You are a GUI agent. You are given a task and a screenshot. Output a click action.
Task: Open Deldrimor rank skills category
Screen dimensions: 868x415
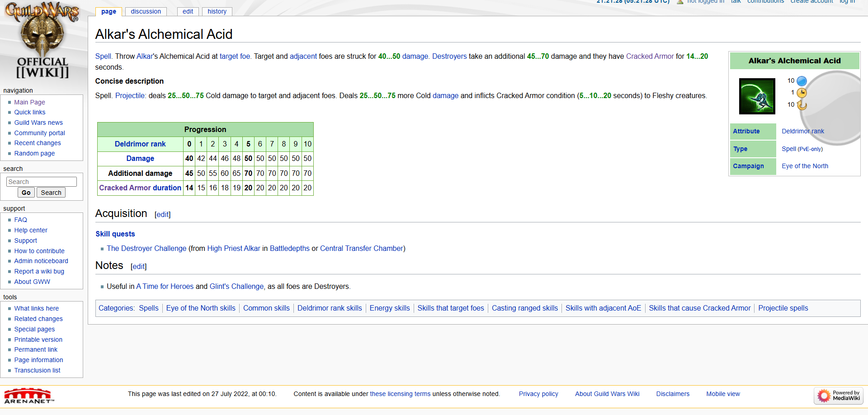330,308
